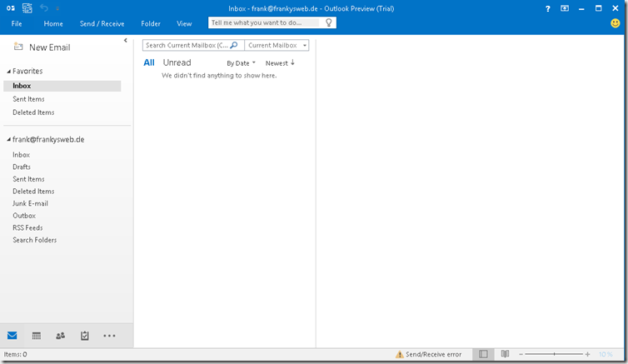Switch to the People contacts icon
The width and height of the screenshot is (628, 364).
(x=61, y=336)
